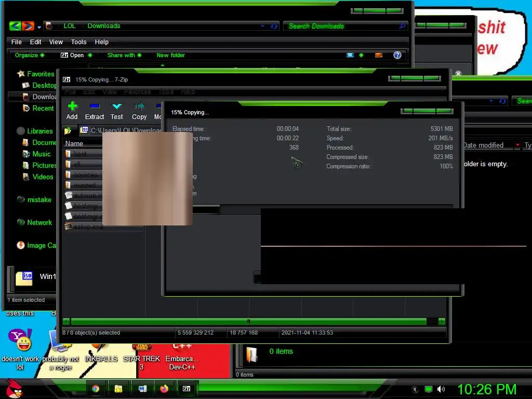The width and height of the screenshot is (532, 399).
Task: Click the Downloads breadcrumb in address bar
Action: 104,26
